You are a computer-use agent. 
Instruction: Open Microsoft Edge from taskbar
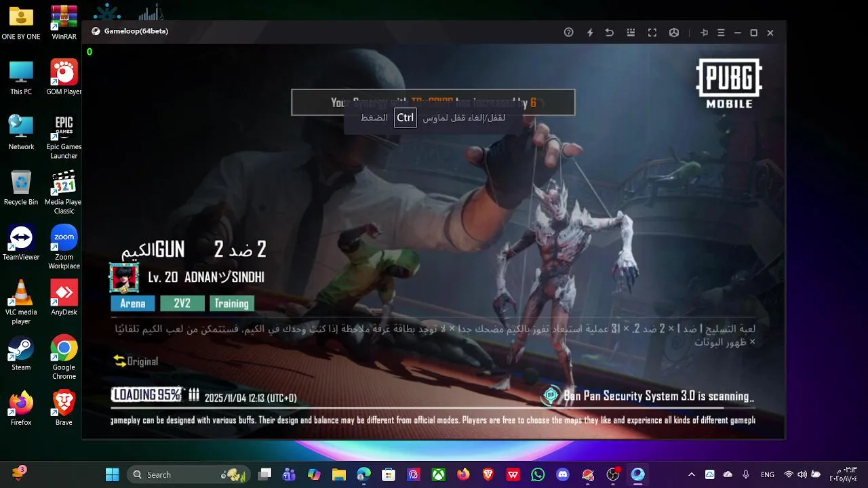point(364,474)
